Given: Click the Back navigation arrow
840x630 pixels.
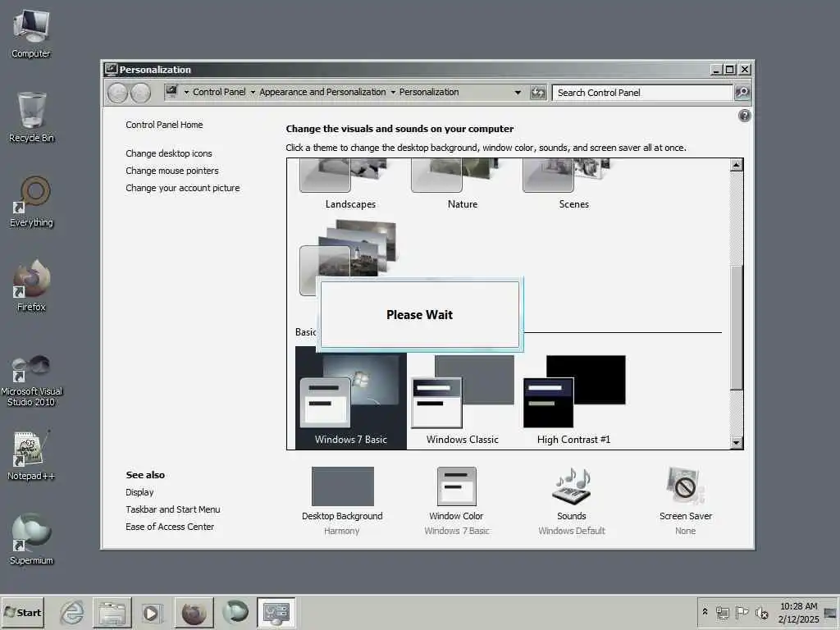Looking at the screenshot, I should pos(117,93).
